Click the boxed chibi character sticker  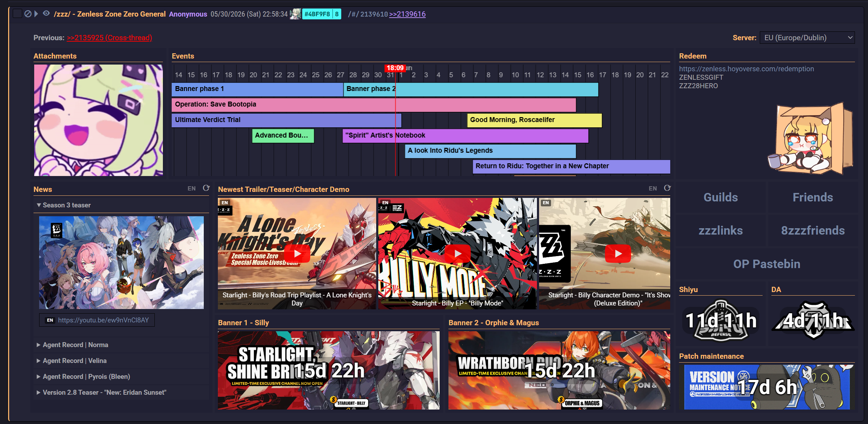(x=811, y=138)
